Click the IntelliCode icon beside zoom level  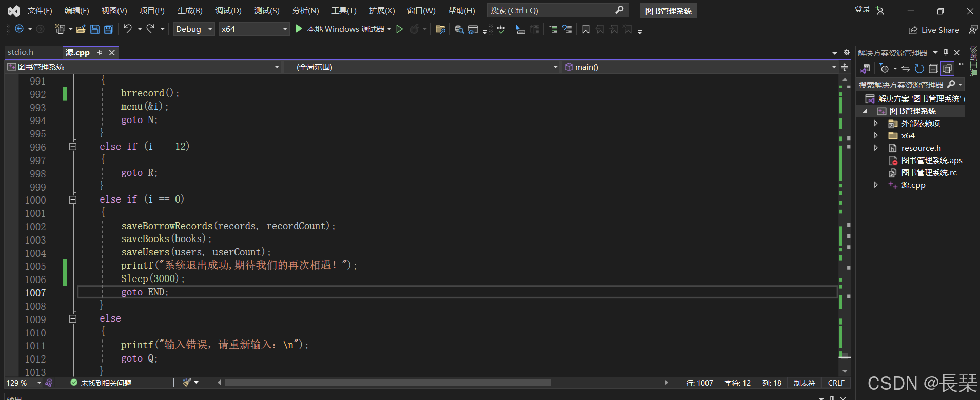[x=49, y=383]
